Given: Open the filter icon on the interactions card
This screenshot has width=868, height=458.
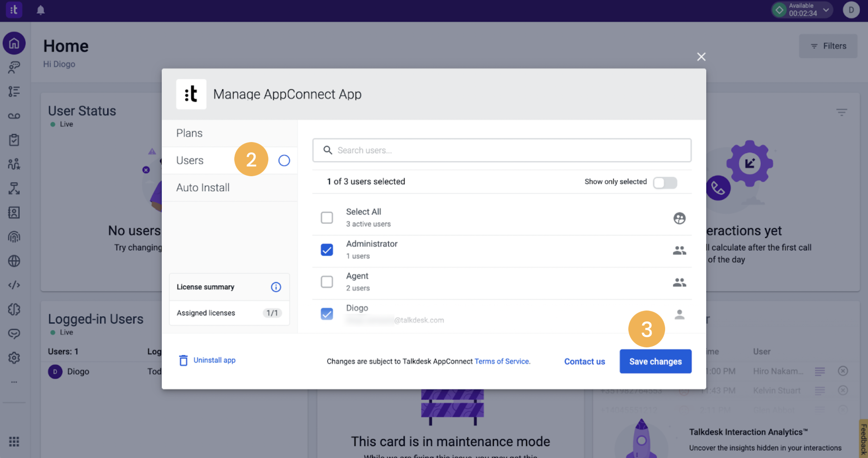Looking at the screenshot, I should click(x=841, y=113).
